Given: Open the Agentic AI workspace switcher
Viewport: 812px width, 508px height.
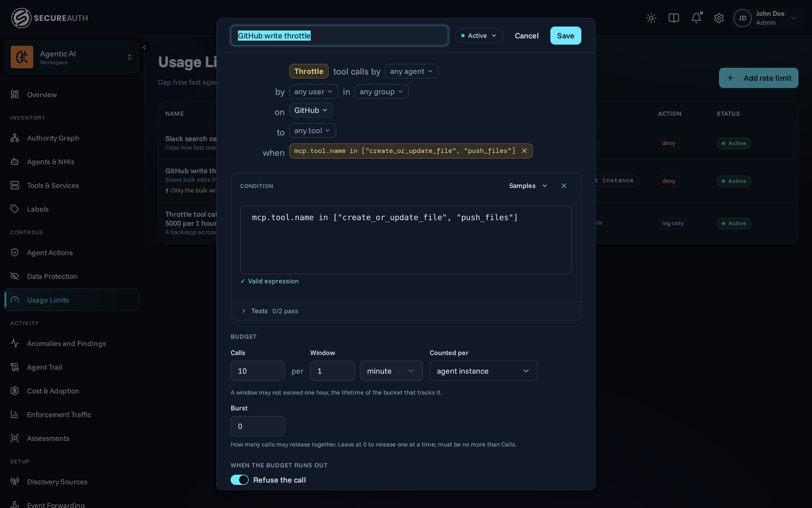Looking at the screenshot, I should coord(72,57).
